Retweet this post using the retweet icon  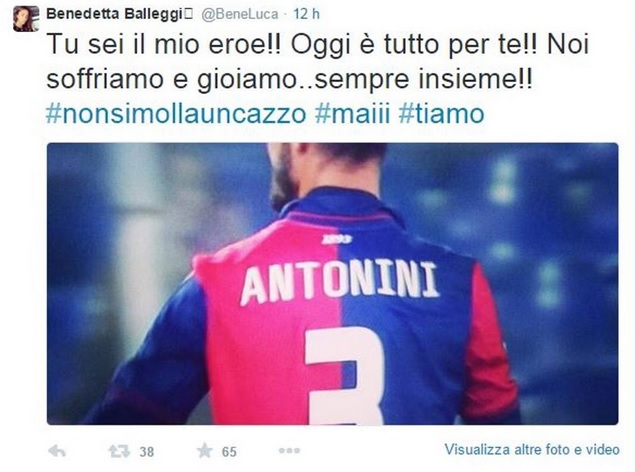click(x=119, y=451)
